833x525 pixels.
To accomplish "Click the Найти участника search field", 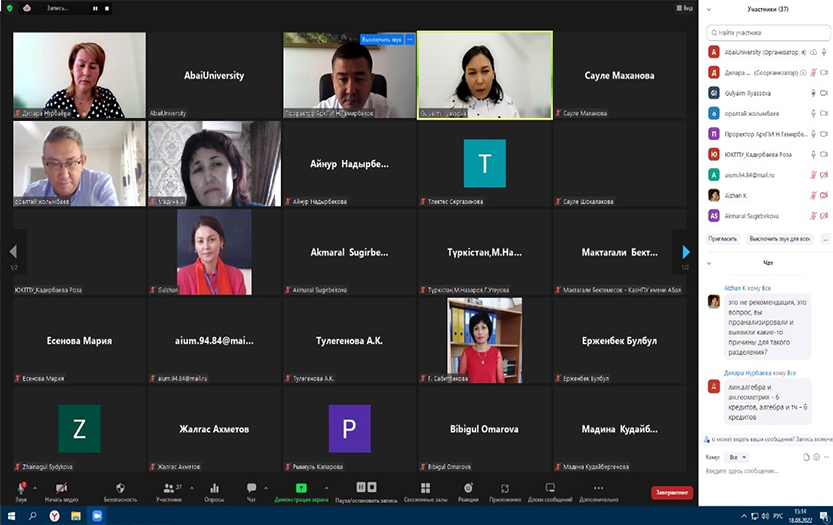I will pos(768,34).
